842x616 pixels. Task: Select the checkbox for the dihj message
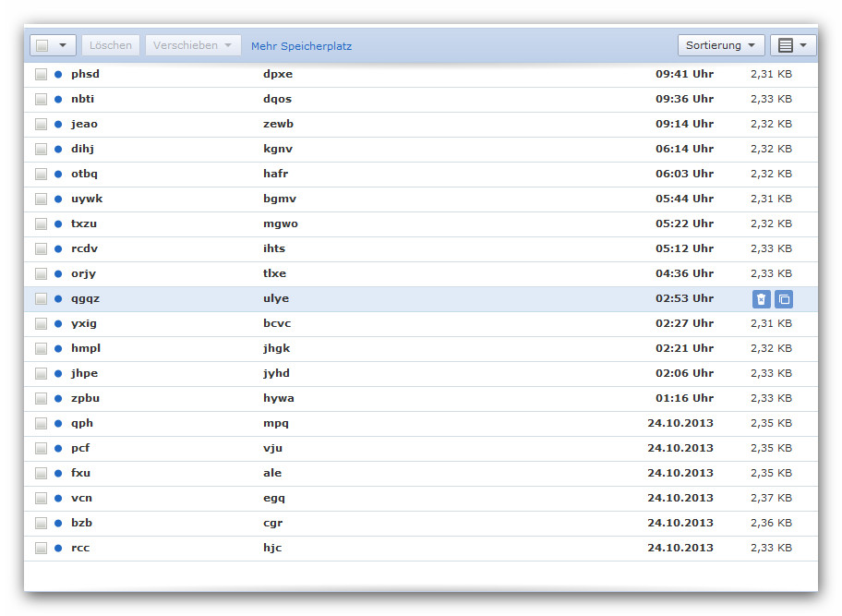[x=41, y=150]
